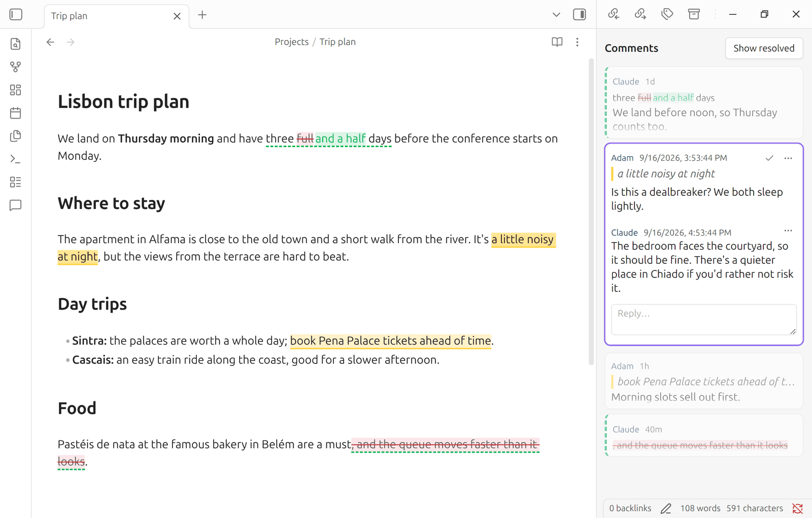Open the list layout icon in ribbon
The height and width of the screenshot is (518, 812).
(16, 182)
